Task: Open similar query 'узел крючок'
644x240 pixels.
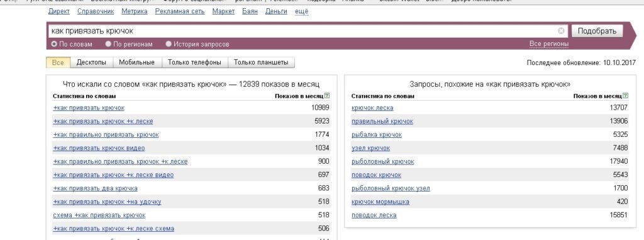Action: [371, 148]
